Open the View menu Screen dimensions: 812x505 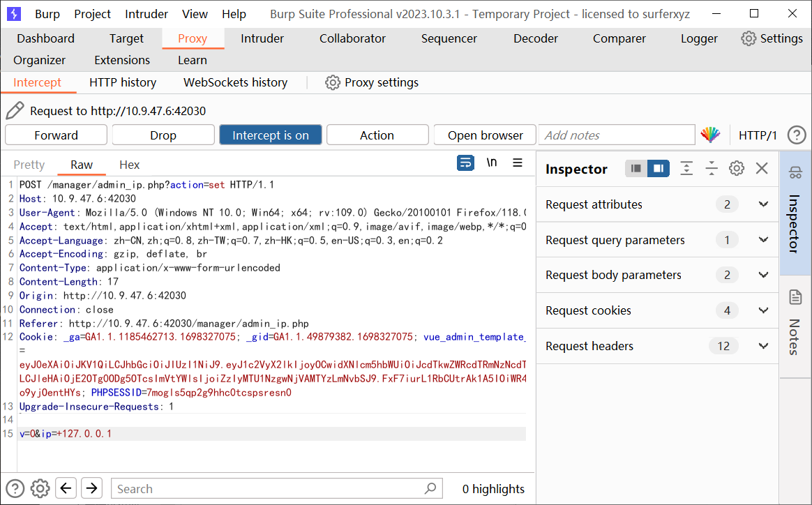[195, 14]
